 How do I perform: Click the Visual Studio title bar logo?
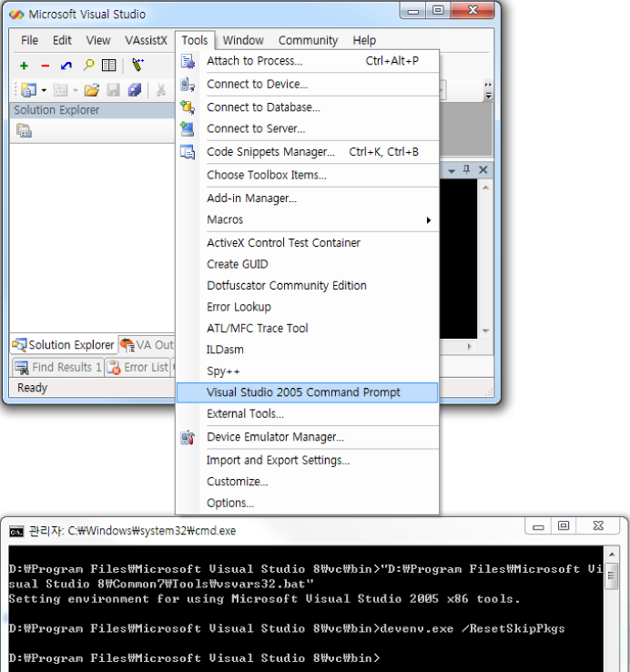16,15
